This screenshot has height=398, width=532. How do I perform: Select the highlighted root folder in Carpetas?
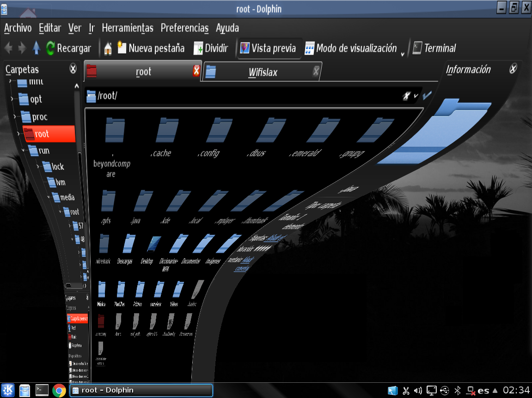pos(49,133)
